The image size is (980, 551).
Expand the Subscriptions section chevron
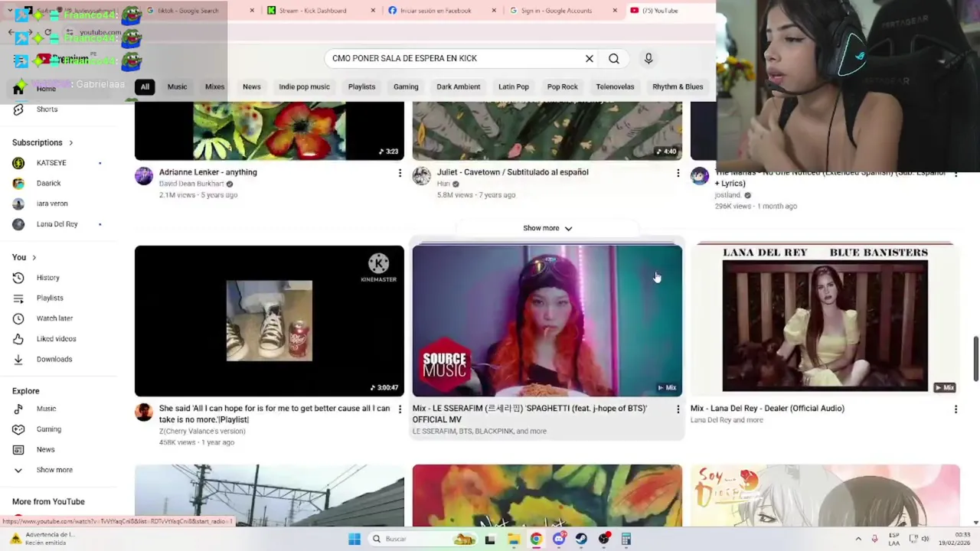tap(71, 143)
